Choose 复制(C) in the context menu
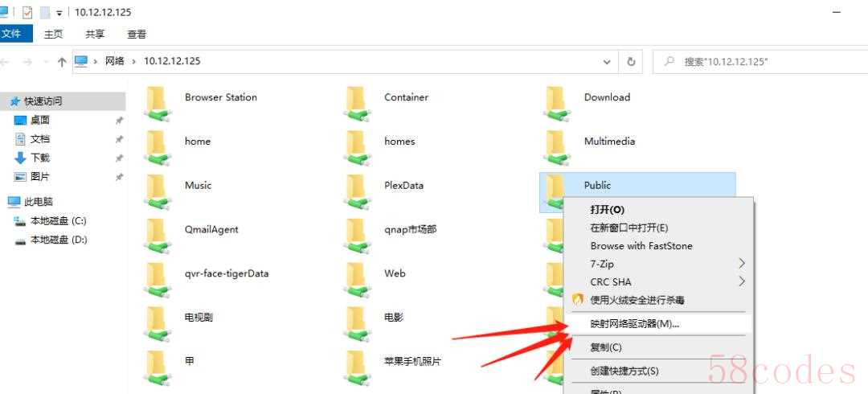The height and width of the screenshot is (394, 868). coord(659,347)
